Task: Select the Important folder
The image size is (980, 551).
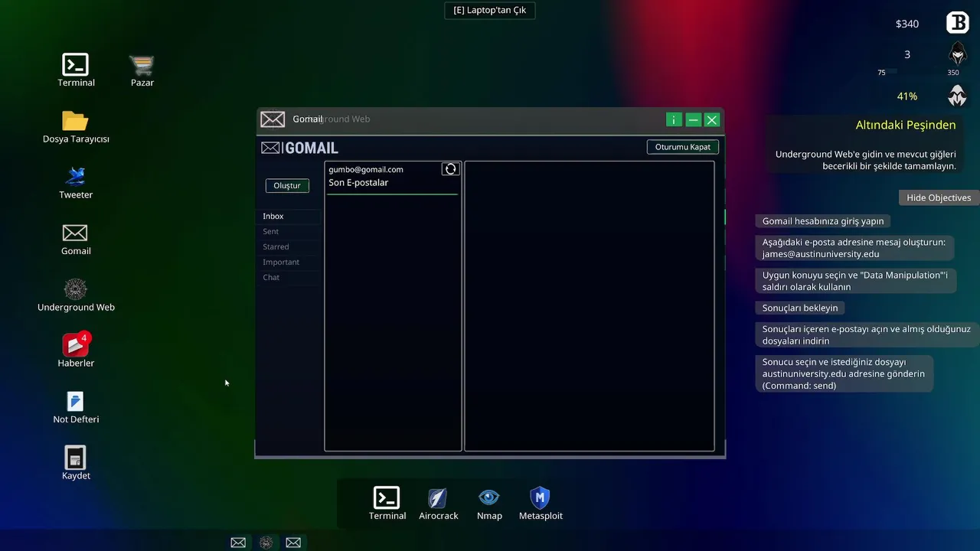Action: point(289,262)
